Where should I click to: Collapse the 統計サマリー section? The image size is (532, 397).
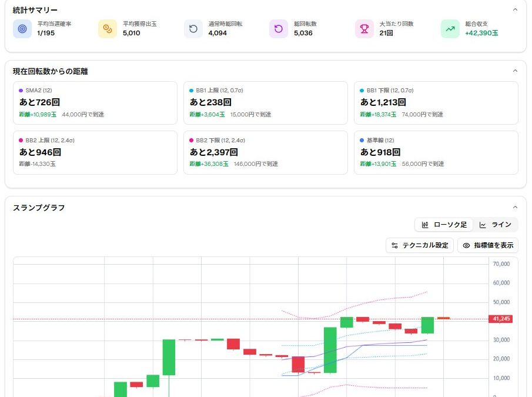tap(515, 9)
